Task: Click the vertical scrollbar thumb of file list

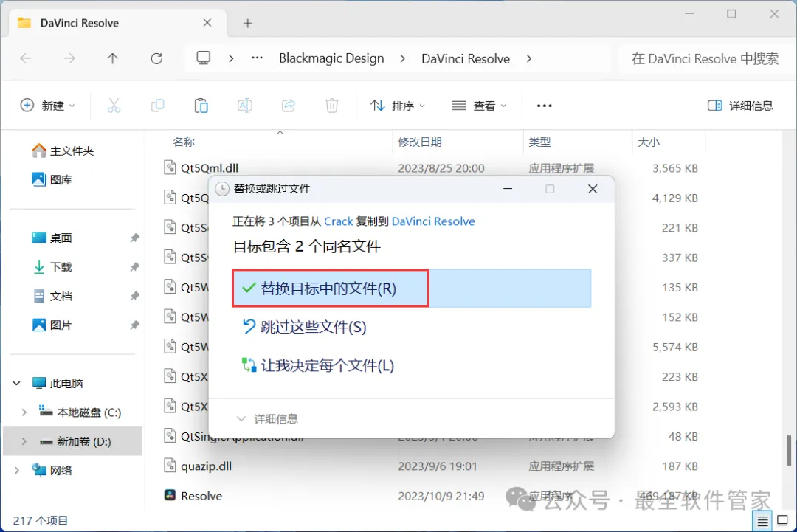Action: pos(788,450)
